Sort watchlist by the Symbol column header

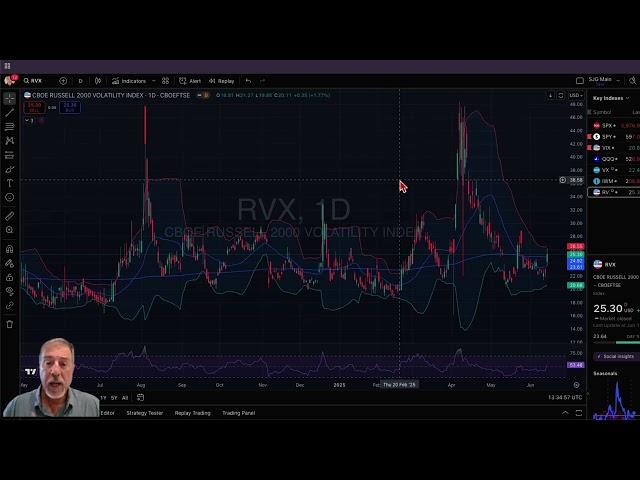(602, 112)
